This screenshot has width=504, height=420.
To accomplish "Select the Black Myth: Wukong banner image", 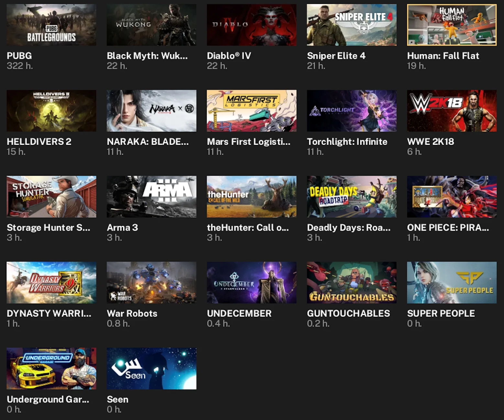I will click(x=151, y=24).
